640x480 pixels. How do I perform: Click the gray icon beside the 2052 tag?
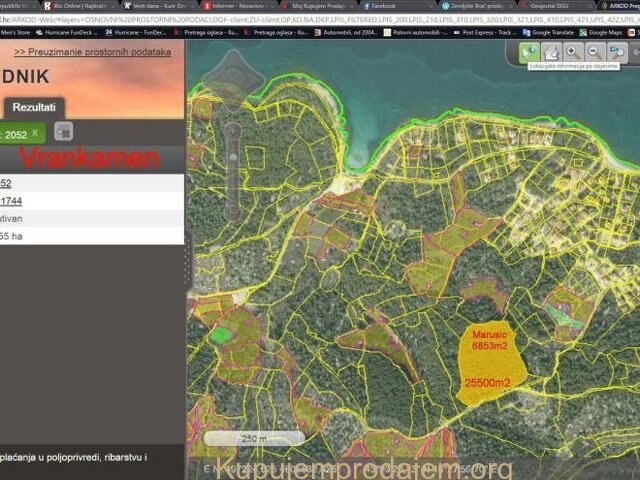coord(64,131)
